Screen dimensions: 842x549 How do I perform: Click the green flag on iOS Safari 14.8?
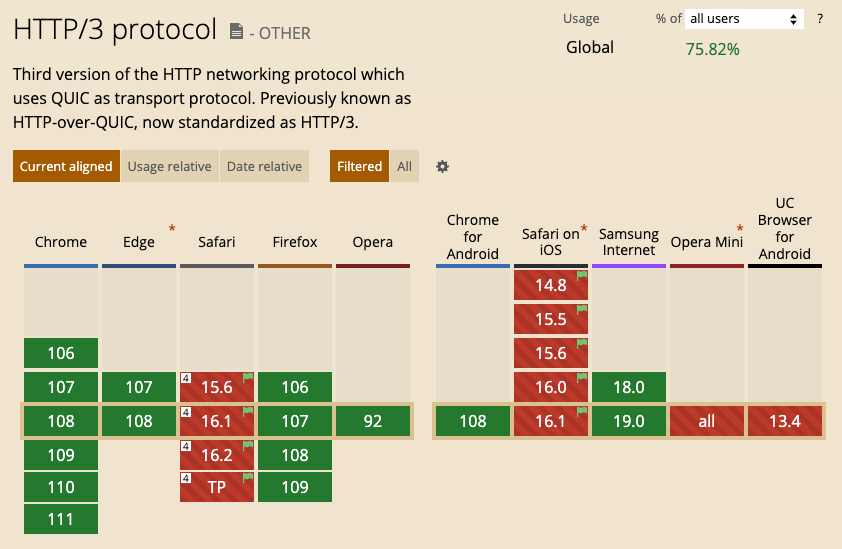[581, 277]
